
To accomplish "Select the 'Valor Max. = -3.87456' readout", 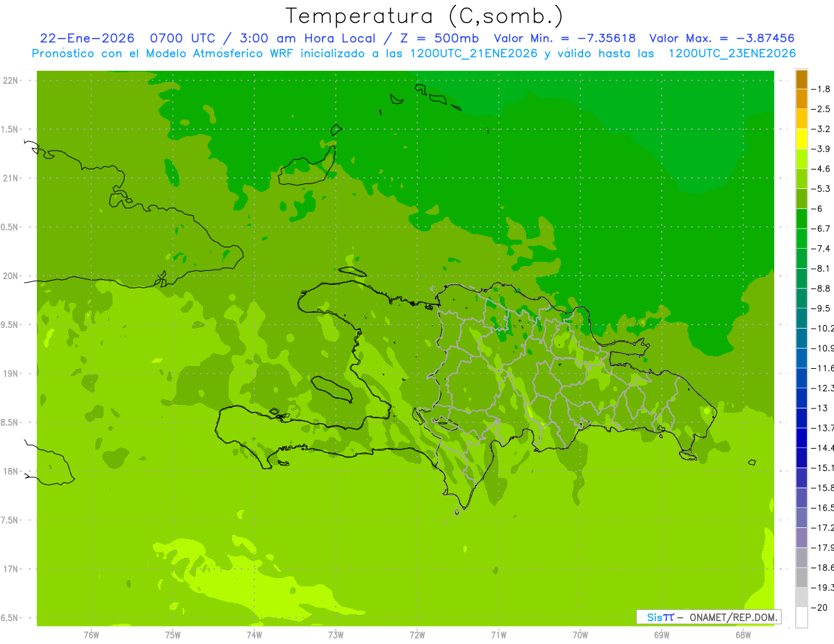I will tap(722, 38).
